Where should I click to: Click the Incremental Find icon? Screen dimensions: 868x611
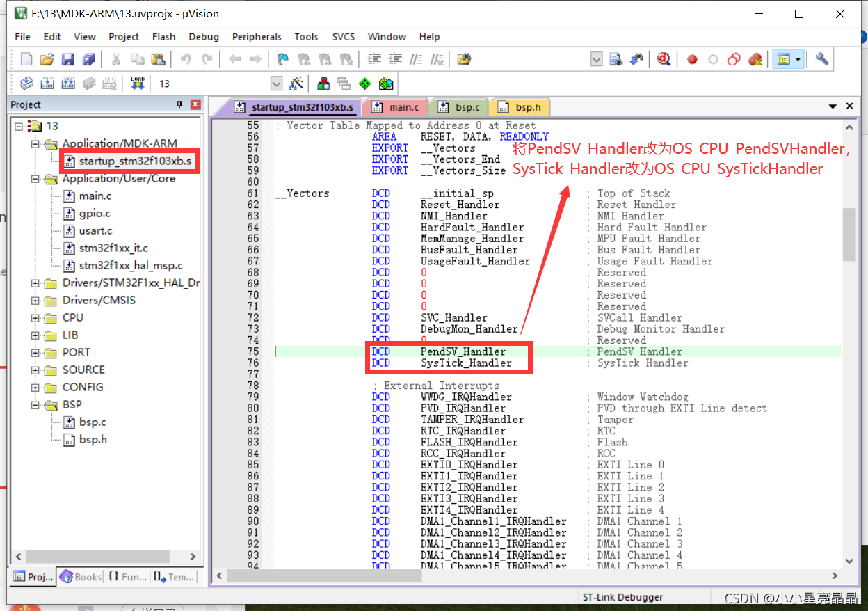tap(636, 59)
